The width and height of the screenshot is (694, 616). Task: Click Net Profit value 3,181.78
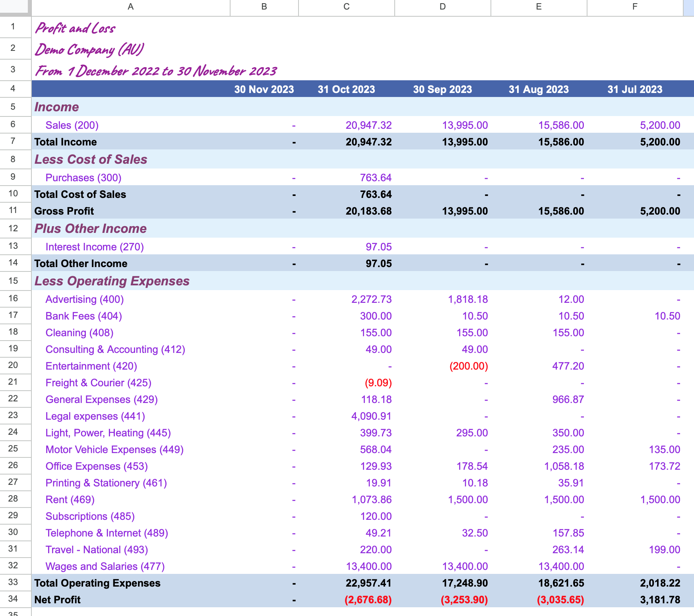[660, 600]
